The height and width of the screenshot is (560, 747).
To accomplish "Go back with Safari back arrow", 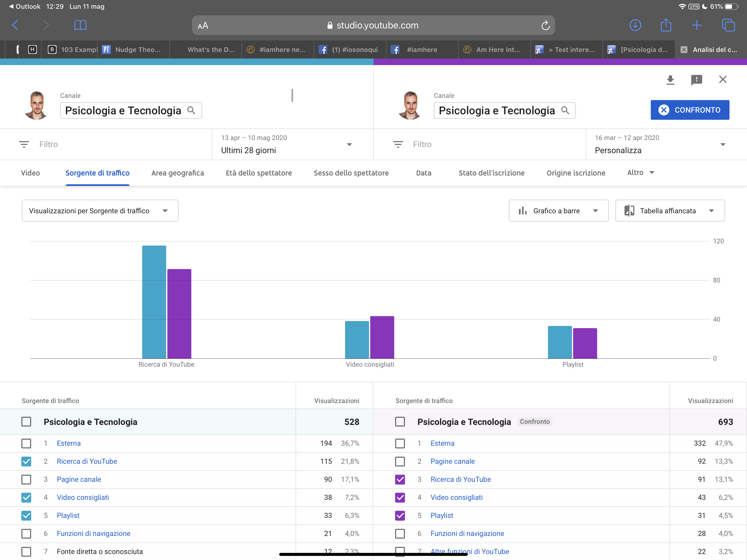I will pos(15,25).
